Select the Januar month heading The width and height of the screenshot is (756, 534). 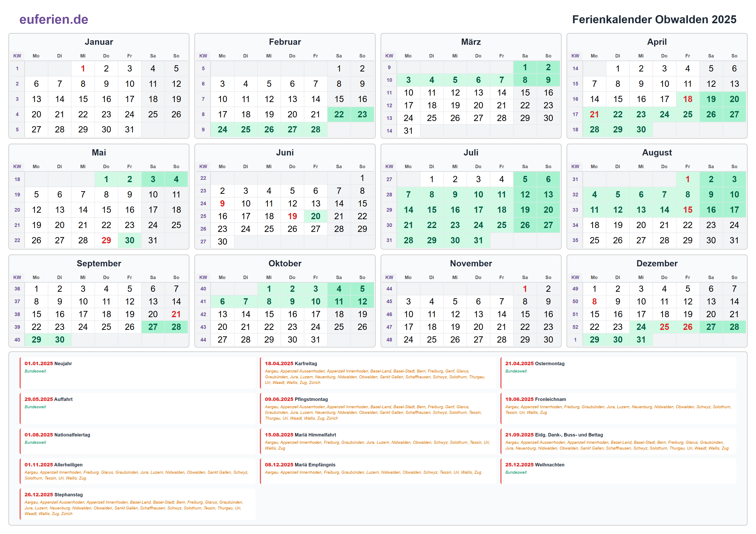pos(99,42)
